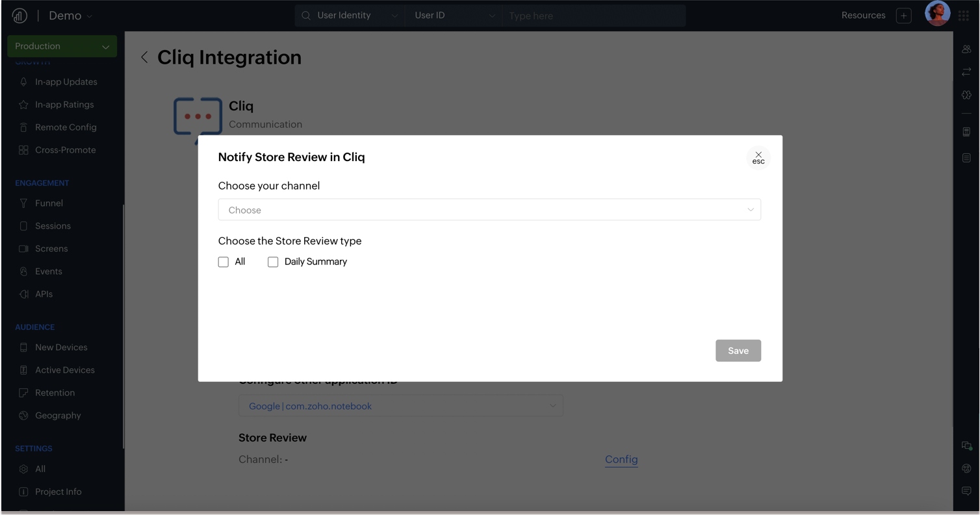The width and height of the screenshot is (980, 515).
Task: Save the store review notification settings
Action: (738, 351)
